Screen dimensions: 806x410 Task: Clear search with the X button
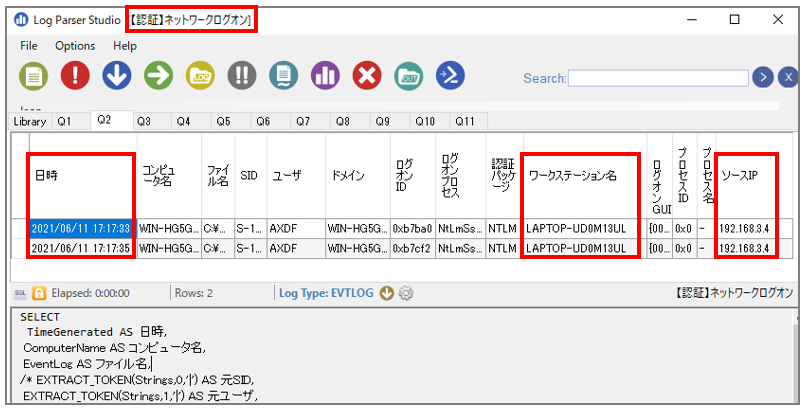[788, 78]
